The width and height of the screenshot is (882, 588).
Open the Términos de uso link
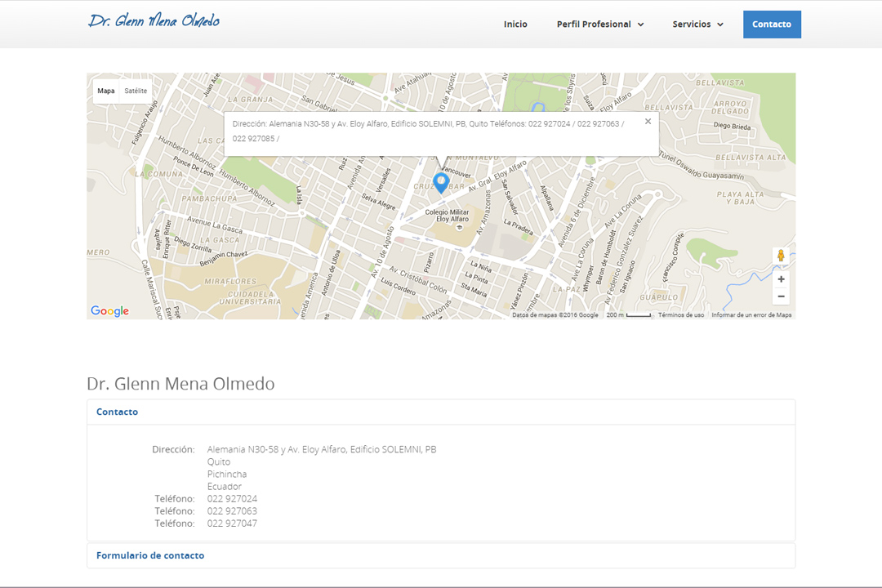tap(681, 315)
